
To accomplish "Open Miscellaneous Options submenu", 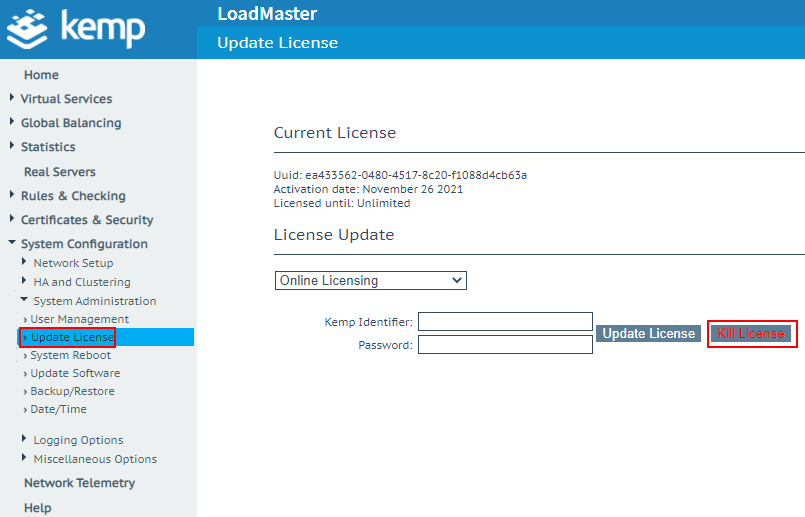I will point(95,459).
